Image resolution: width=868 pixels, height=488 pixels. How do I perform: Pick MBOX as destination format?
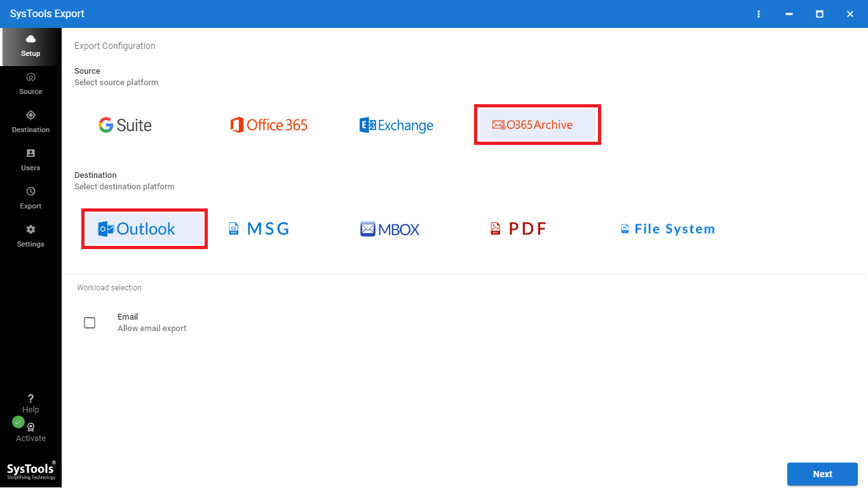[x=390, y=229]
